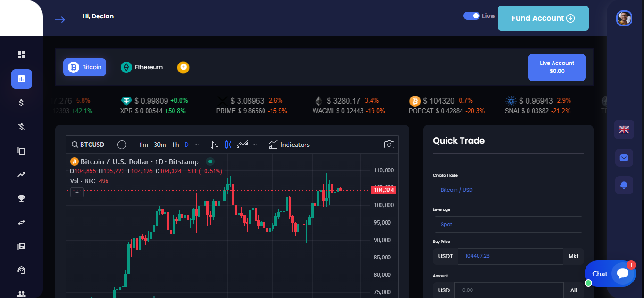Collapse the chart legend arrow
This screenshot has height=298, width=644.
pos(77,192)
